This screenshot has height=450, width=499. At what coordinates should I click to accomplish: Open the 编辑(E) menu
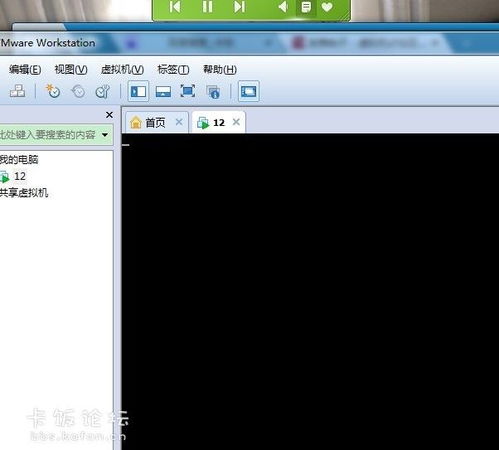(25, 70)
